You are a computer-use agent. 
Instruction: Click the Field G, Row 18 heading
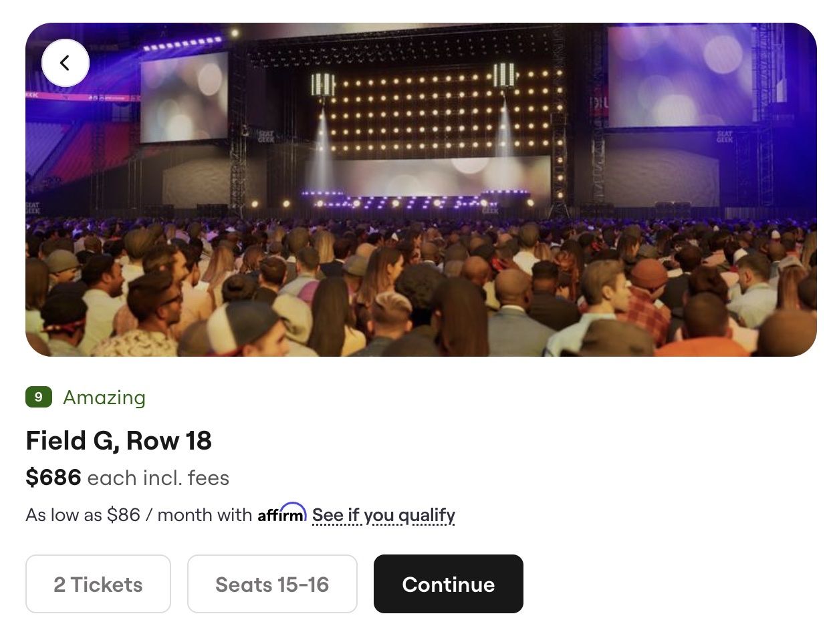tap(118, 441)
